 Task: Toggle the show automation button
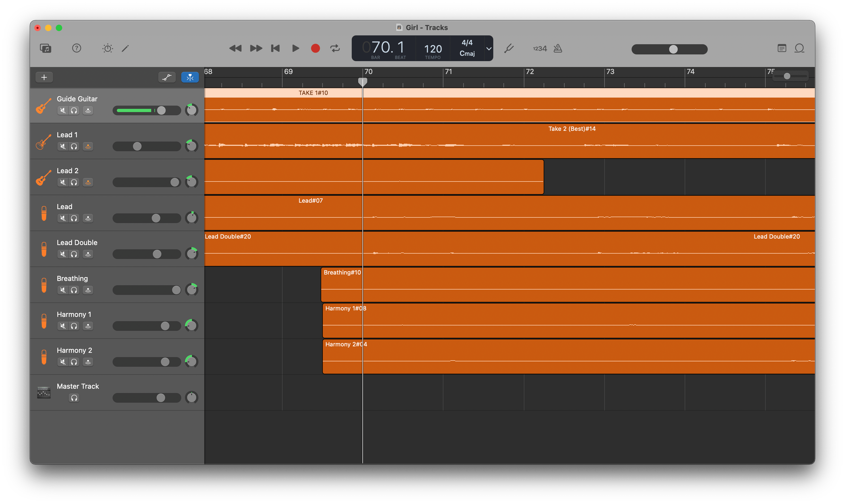(x=167, y=77)
